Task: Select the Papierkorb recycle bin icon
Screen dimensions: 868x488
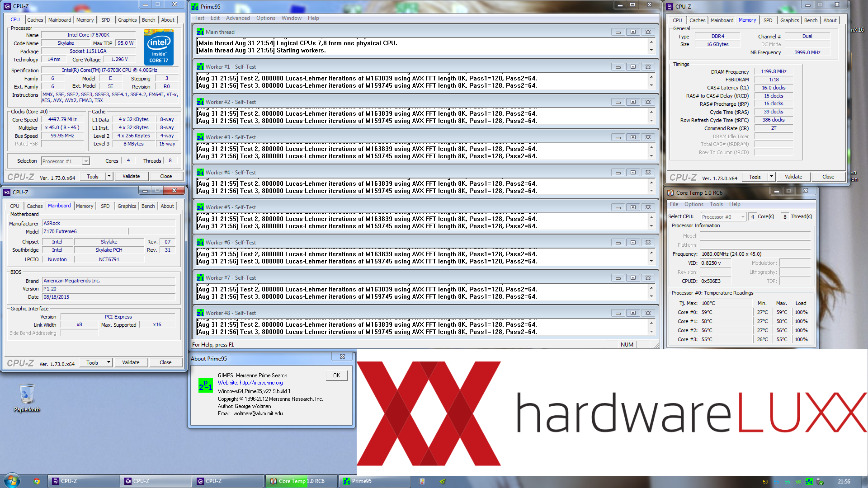Action: tap(27, 398)
